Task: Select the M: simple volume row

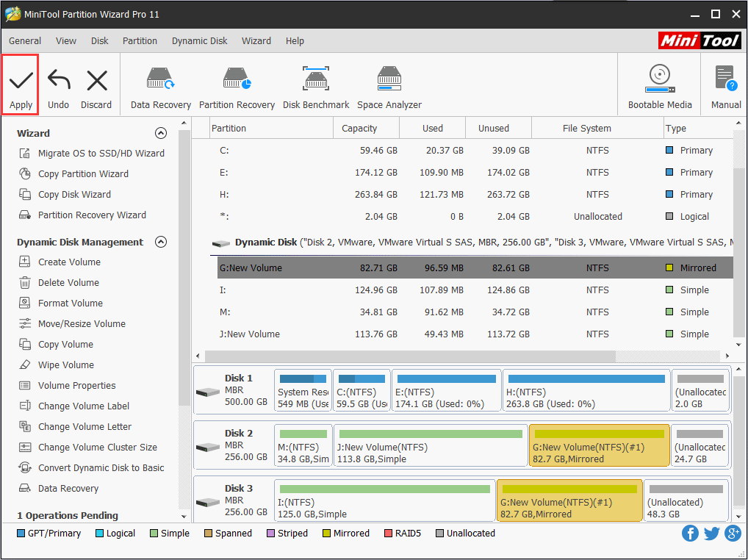Action: tap(475, 312)
